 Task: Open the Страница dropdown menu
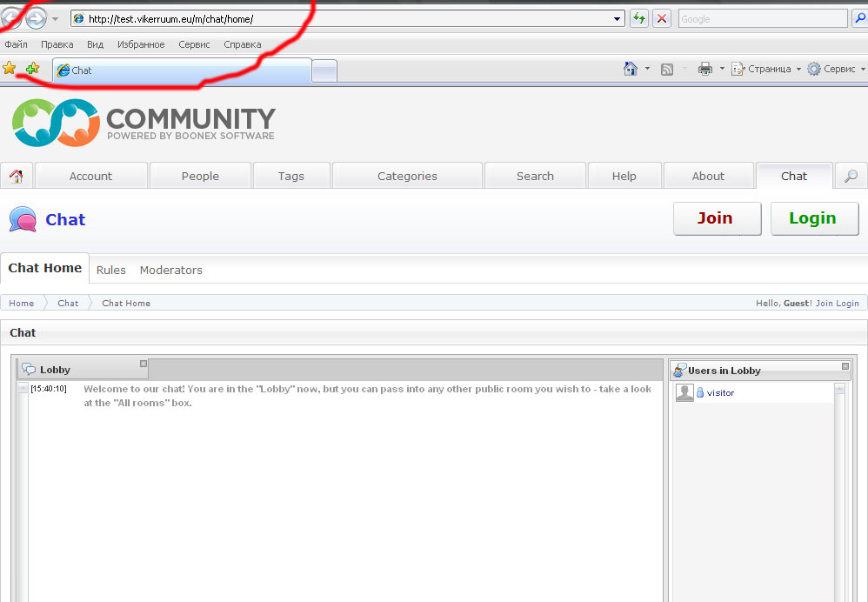766,70
